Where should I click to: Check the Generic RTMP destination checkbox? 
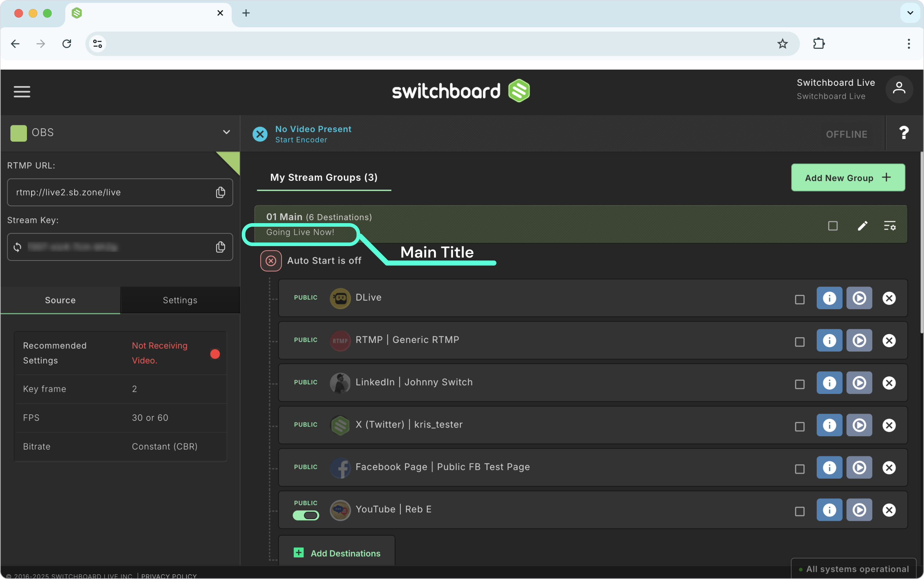800,342
